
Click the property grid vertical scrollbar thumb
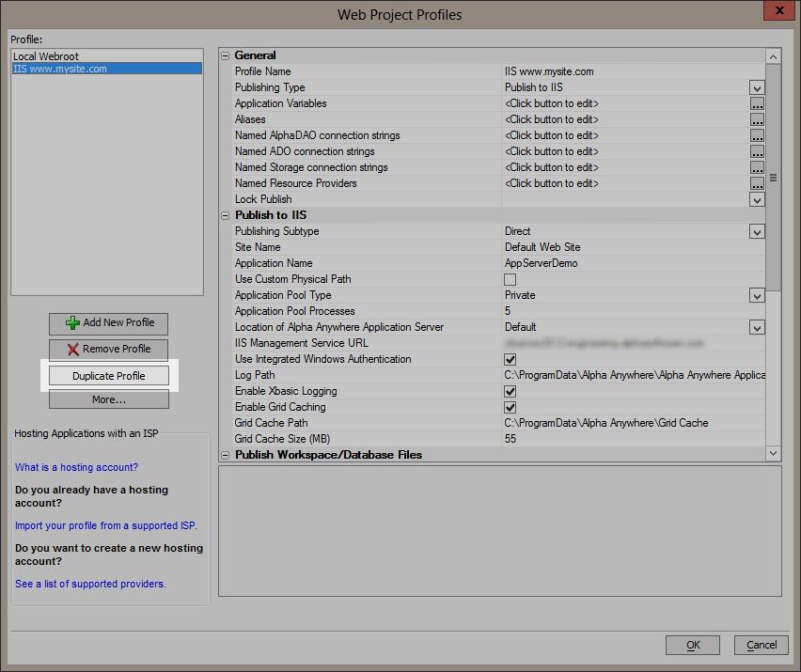[x=773, y=178]
